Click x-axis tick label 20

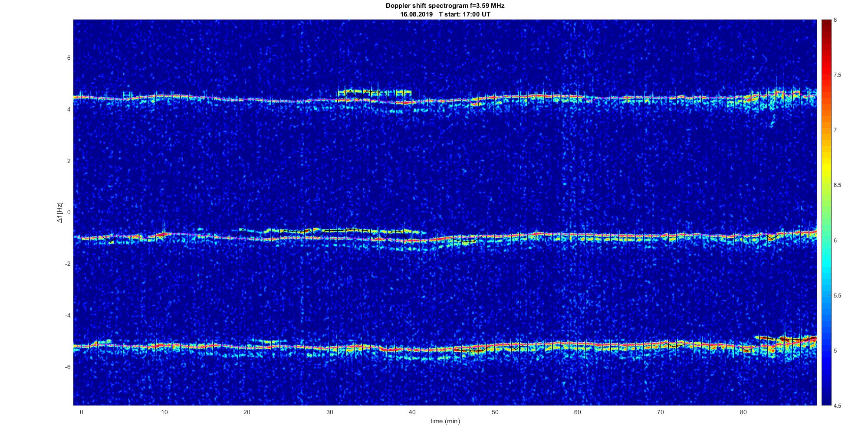pos(247,412)
